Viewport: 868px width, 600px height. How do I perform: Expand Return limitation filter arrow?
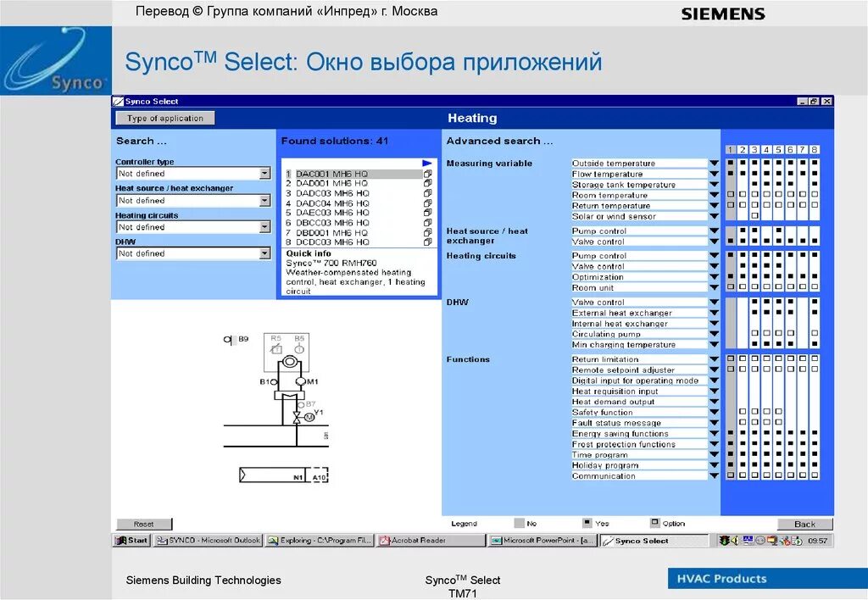point(714,359)
